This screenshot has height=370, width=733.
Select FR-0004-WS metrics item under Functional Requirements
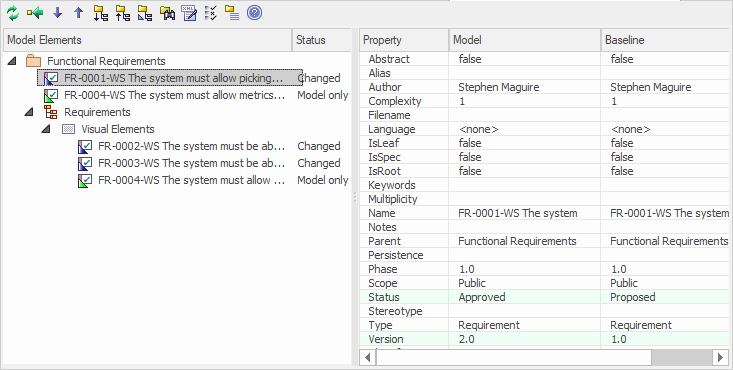[174, 95]
